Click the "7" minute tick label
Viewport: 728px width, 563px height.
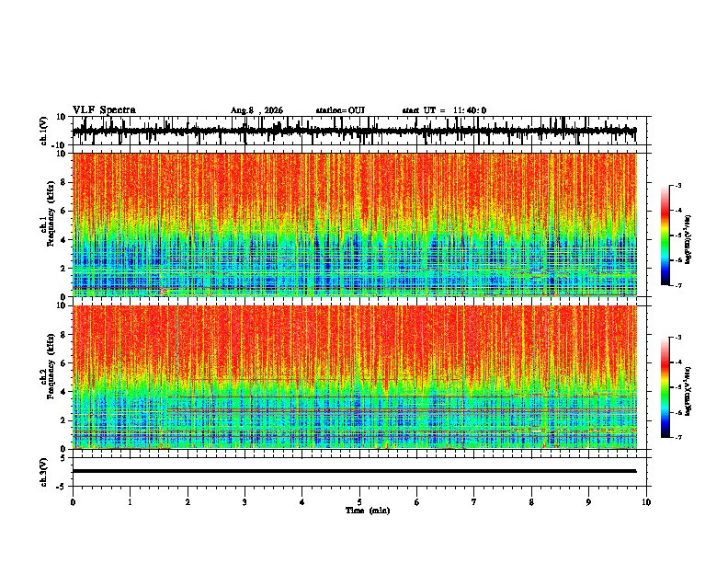[x=474, y=502]
